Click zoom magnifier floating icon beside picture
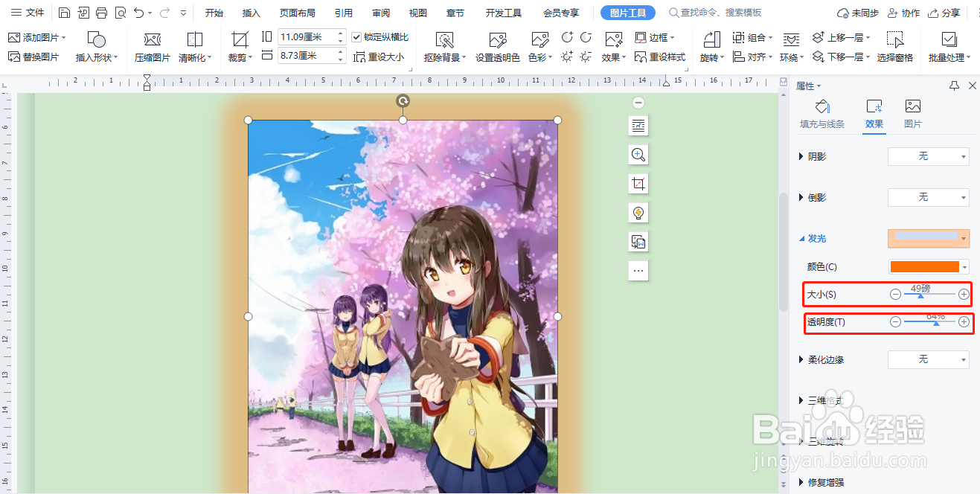The width and height of the screenshot is (980, 494). tap(638, 155)
